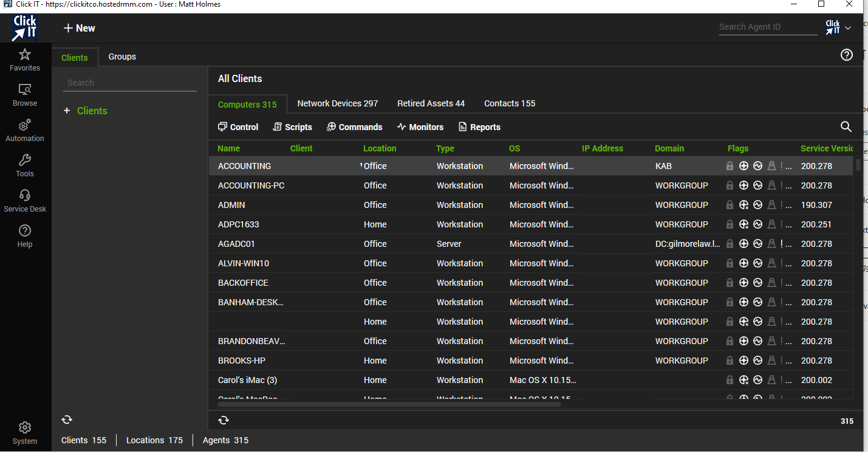The image size is (868, 456).
Task: Open the Browse section
Action: [25, 95]
